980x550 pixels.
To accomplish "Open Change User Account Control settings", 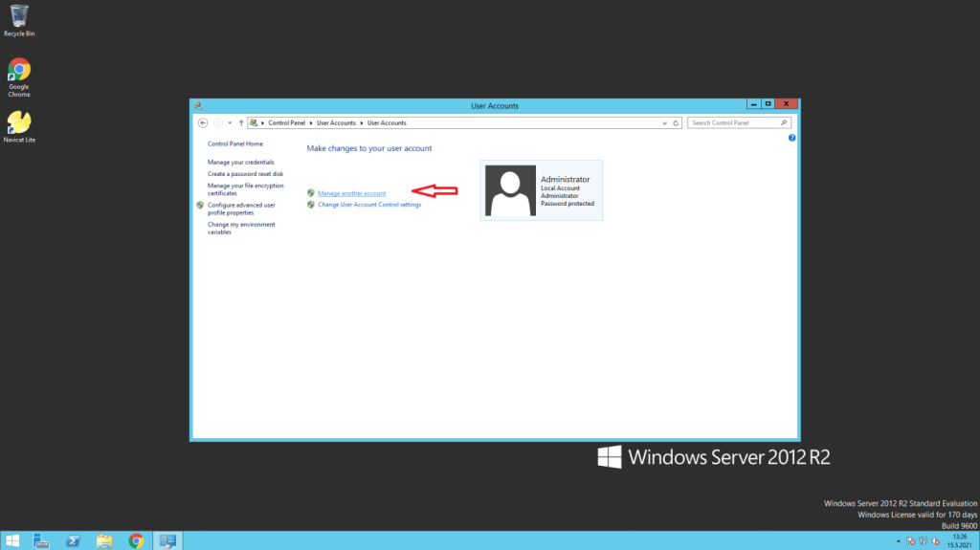I will coord(369,205).
